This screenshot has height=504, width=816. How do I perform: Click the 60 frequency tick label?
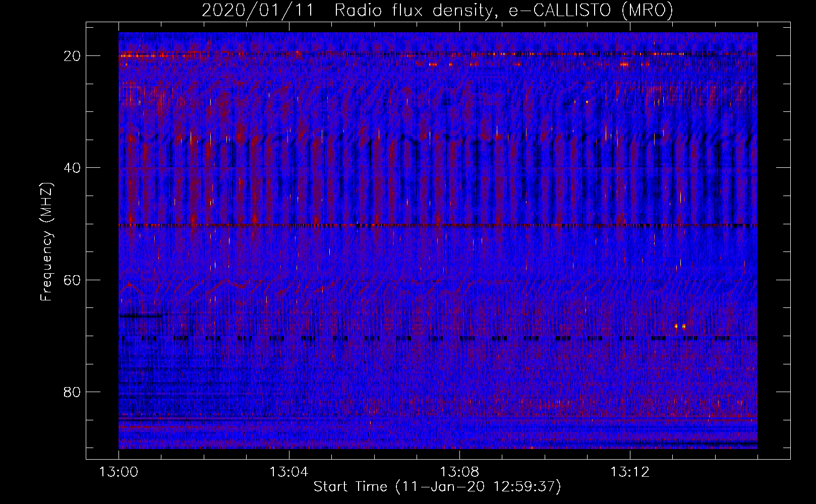(x=72, y=280)
